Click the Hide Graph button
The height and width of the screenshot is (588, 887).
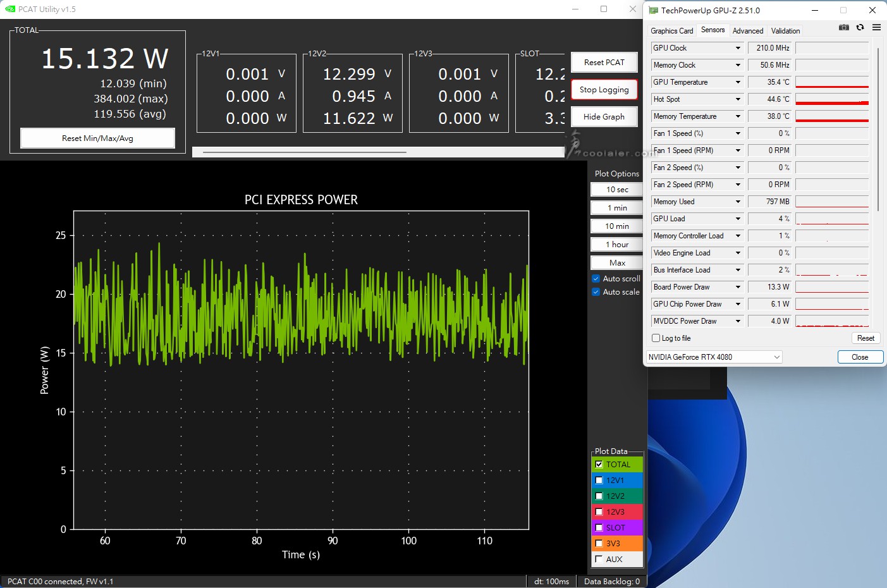click(604, 116)
